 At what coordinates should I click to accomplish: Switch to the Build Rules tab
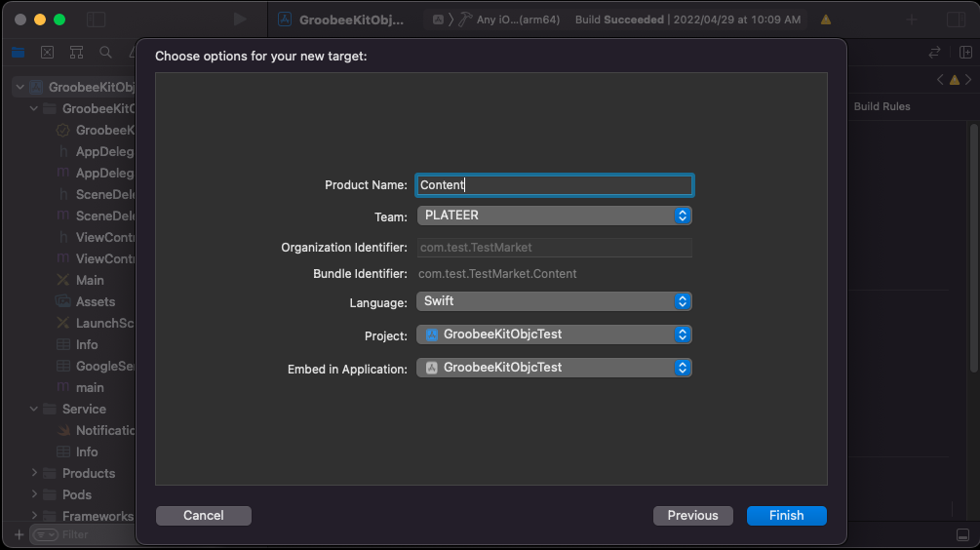click(882, 106)
